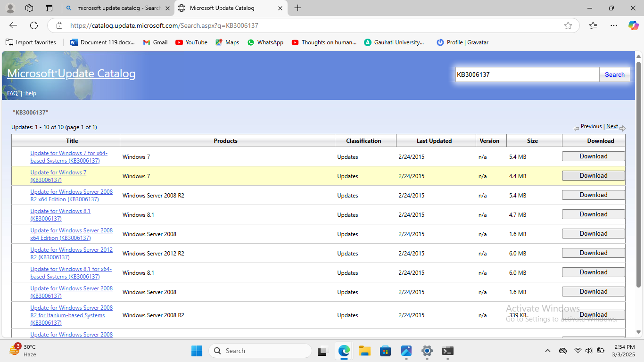
Task: Open File Explorer from taskbar
Action: pos(364,351)
